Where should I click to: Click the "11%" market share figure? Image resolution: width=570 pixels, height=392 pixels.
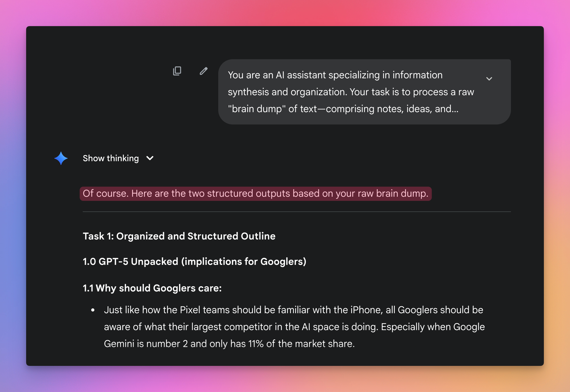256,344
